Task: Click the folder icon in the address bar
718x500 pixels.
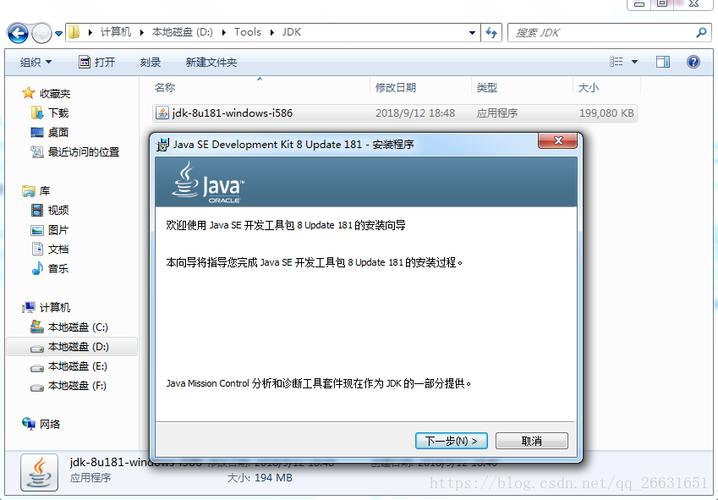Action: 74,32
